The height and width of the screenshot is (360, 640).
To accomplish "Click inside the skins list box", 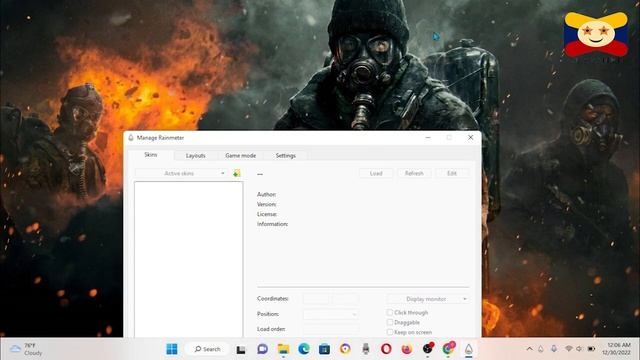I will [x=189, y=259].
